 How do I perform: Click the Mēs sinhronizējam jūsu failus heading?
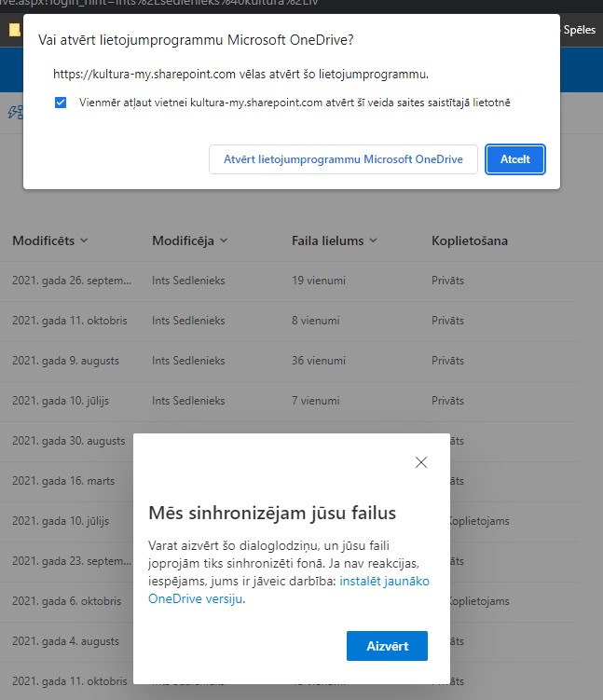272,513
